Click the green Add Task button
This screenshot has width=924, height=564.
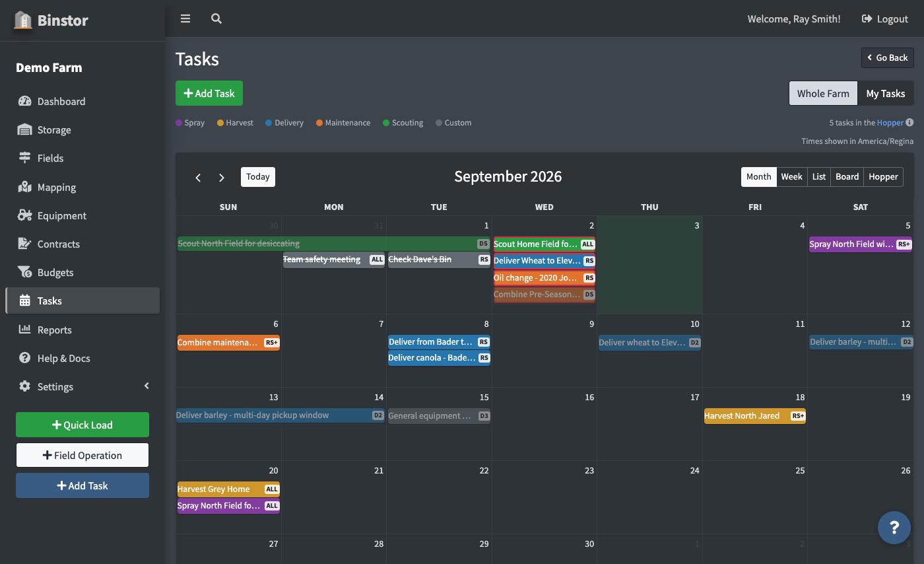209,93
